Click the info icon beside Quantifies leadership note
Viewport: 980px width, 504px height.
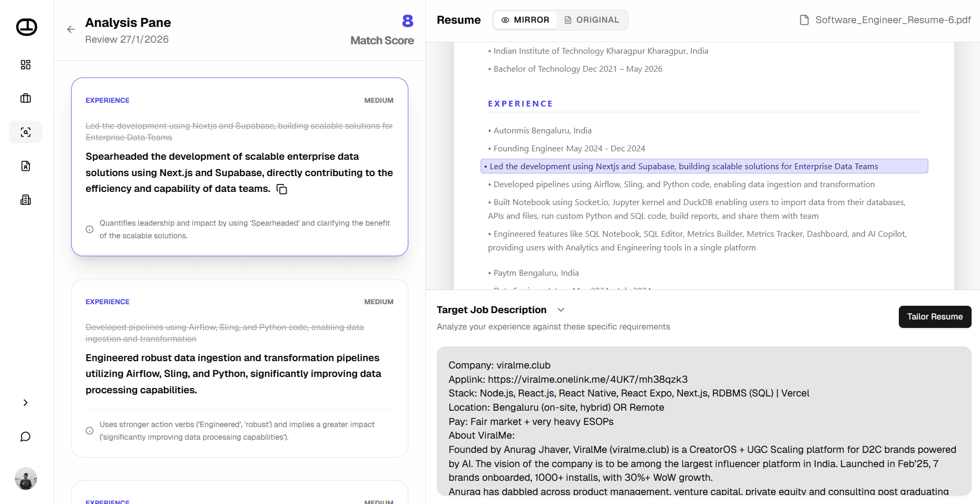tap(90, 229)
